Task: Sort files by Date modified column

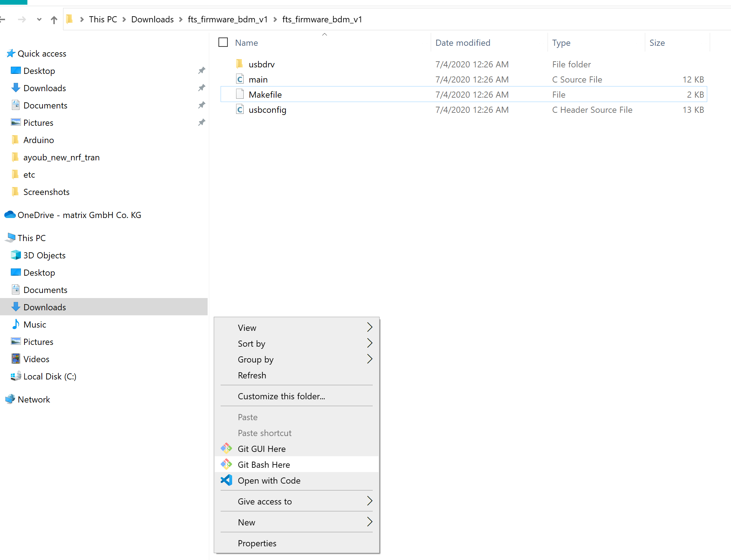Action: click(462, 43)
